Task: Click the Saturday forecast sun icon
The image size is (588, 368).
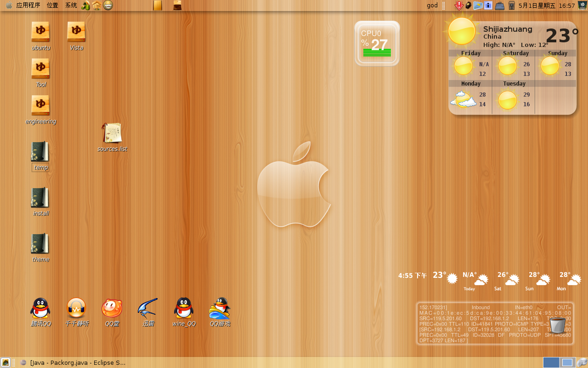Action: [x=508, y=66]
